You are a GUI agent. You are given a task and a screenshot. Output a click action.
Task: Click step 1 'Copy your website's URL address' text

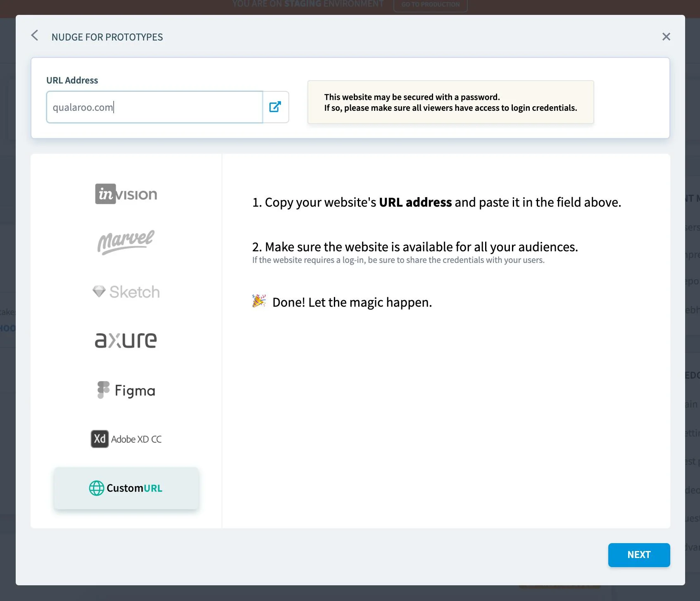tap(436, 202)
